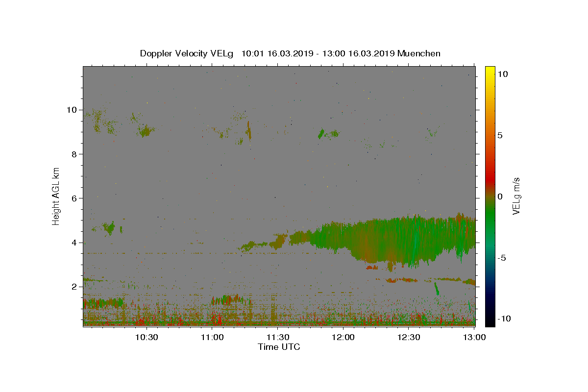Viewport: 588px width, 392px height.
Task: Click the 12:00 time tick label
Action: click(343, 337)
